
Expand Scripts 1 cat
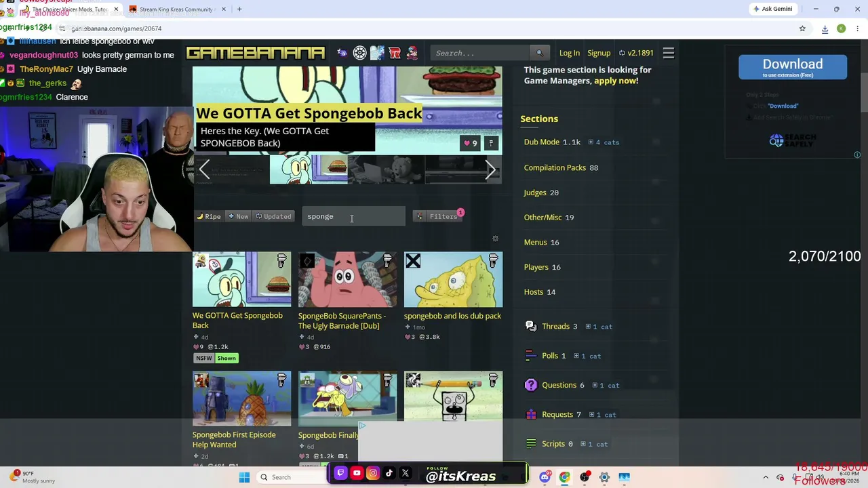(x=593, y=444)
